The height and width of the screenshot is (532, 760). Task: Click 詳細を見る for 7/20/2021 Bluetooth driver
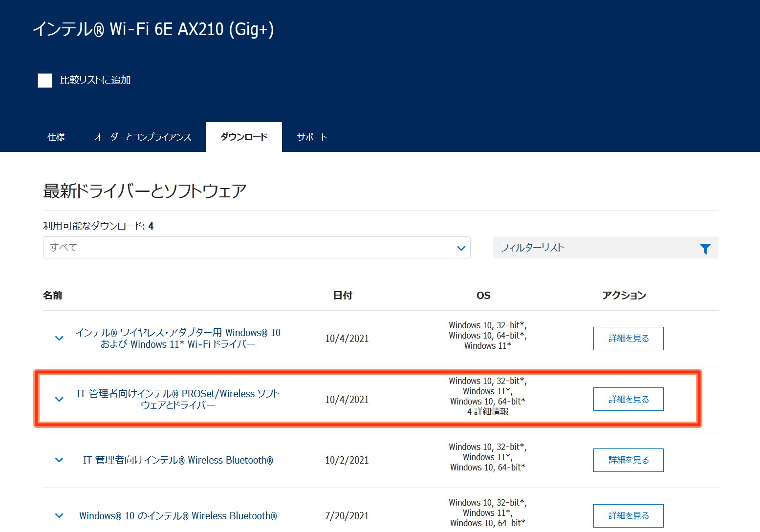tap(628, 516)
